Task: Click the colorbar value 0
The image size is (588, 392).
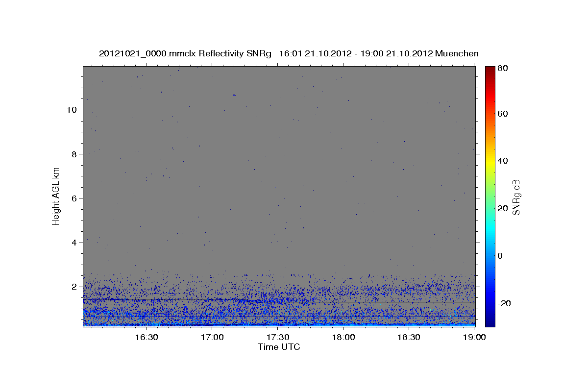Action: coord(501,256)
